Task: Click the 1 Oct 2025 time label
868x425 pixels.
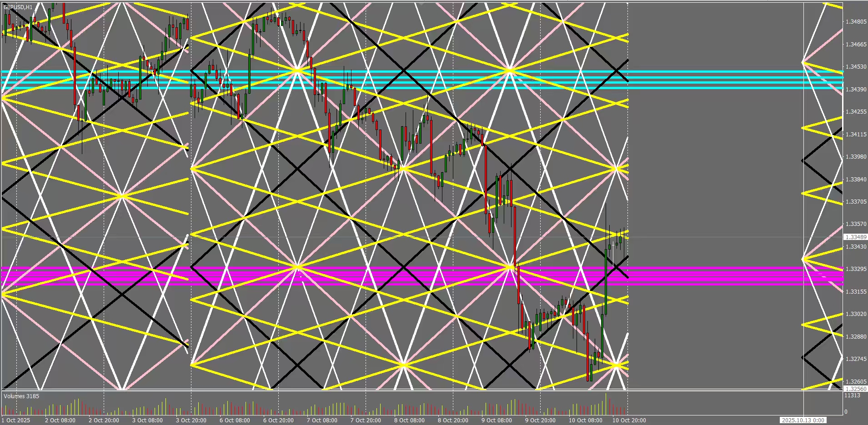Action: point(16,420)
